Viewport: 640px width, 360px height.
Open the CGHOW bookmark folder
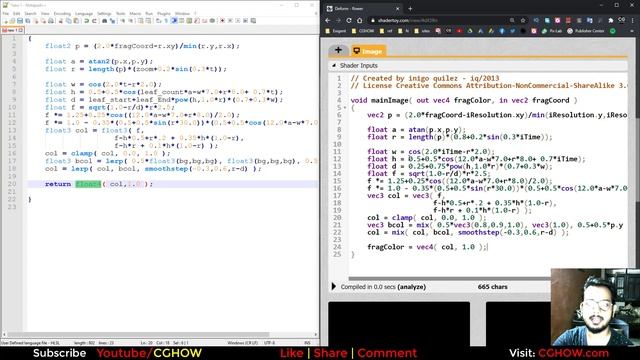pyautogui.click(x=363, y=31)
